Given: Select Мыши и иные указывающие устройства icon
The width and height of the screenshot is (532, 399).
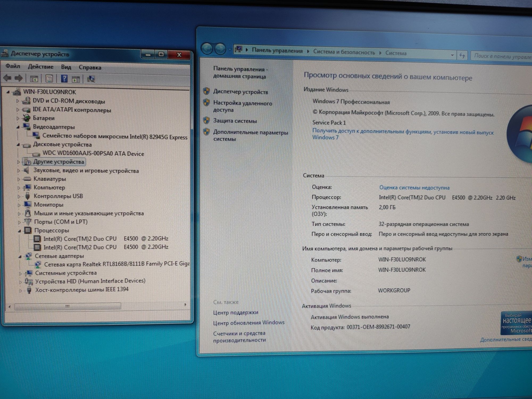Looking at the screenshot, I should pos(28,213).
